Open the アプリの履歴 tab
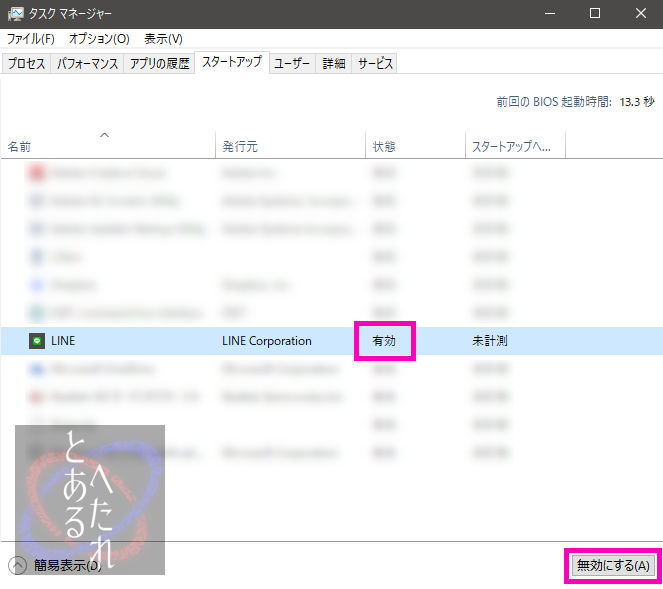The width and height of the screenshot is (663, 589). click(x=160, y=64)
